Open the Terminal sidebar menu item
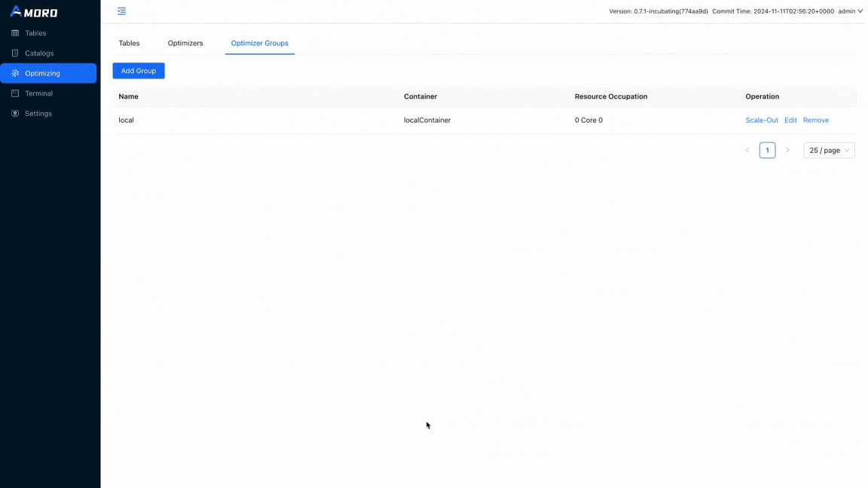The height and width of the screenshot is (488, 868). point(48,93)
